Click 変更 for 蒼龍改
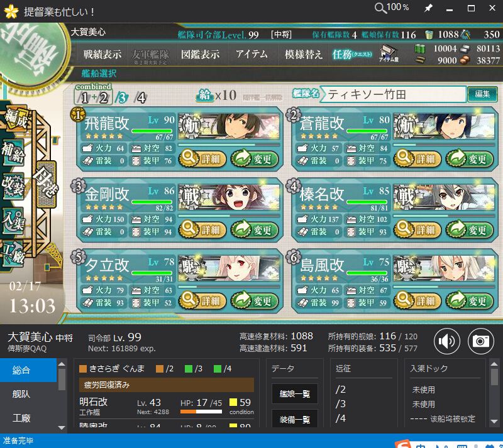Image resolution: width=503 pixels, height=448 pixels. click(x=469, y=159)
